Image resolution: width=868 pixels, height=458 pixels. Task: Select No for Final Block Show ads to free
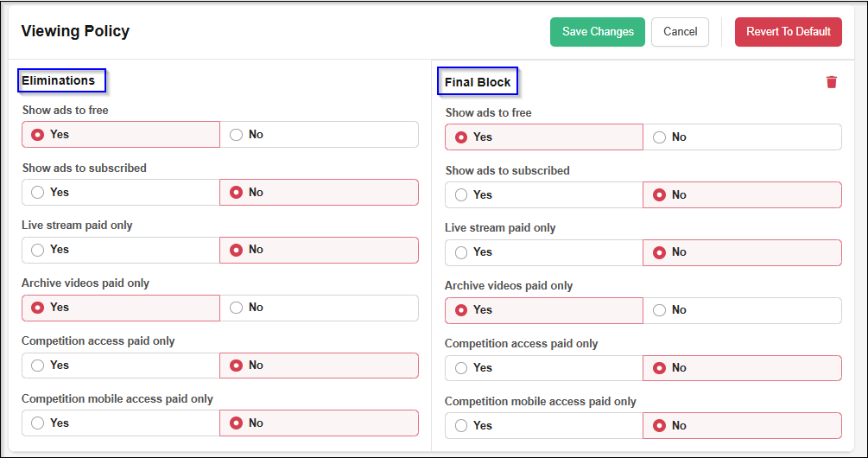pyautogui.click(x=660, y=137)
